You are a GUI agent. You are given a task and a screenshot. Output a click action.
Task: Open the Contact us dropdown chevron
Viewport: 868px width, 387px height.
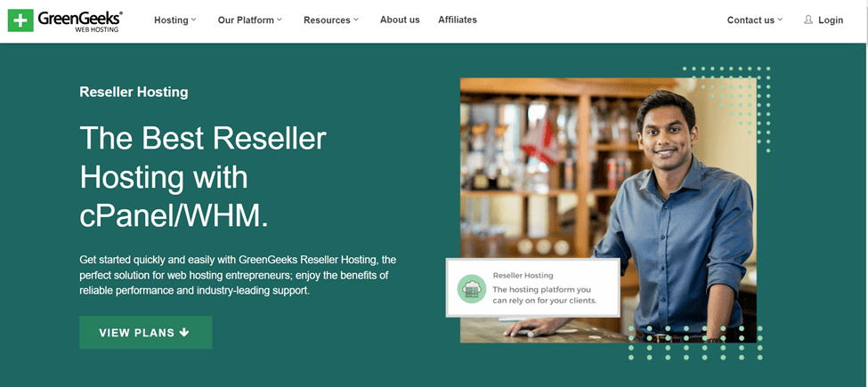click(780, 20)
